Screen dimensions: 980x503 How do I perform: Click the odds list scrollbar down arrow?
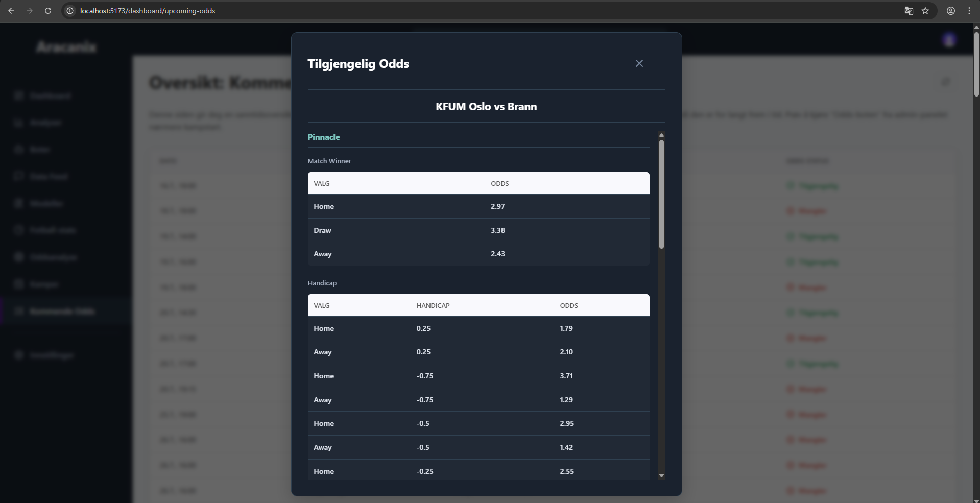pos(661,475)
